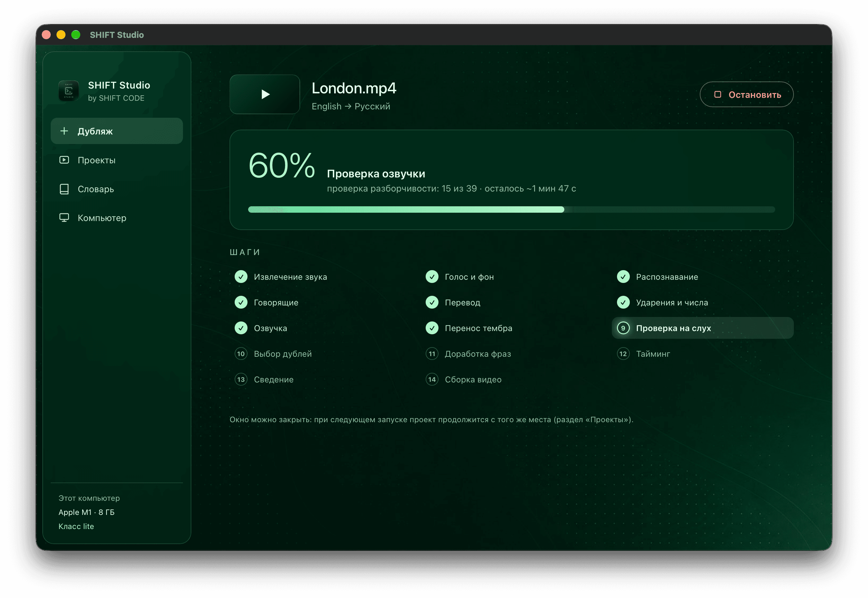868x598 pixels.
Task: Click the Сборка видео step label
Action: (473, 380)
